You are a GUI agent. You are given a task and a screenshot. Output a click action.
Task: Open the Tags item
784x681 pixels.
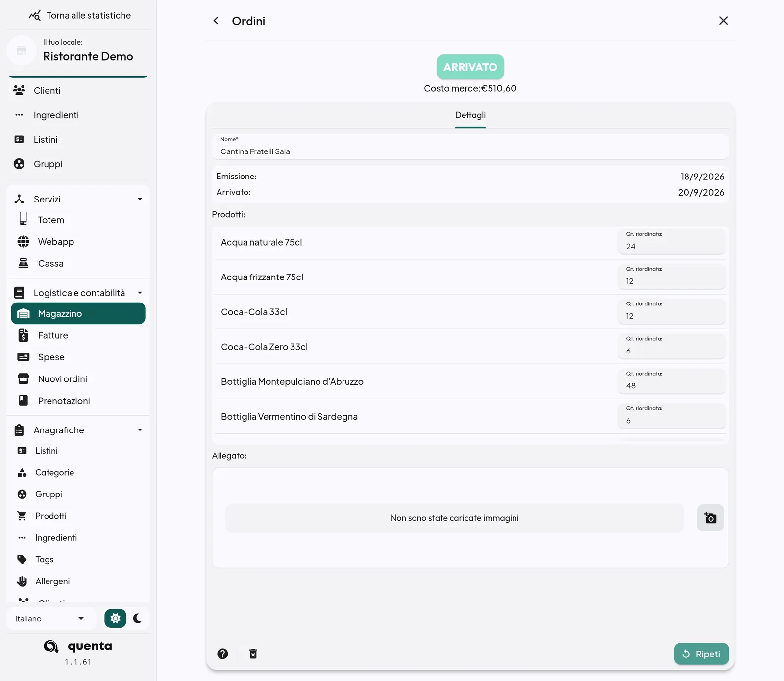tap(78, 559)
